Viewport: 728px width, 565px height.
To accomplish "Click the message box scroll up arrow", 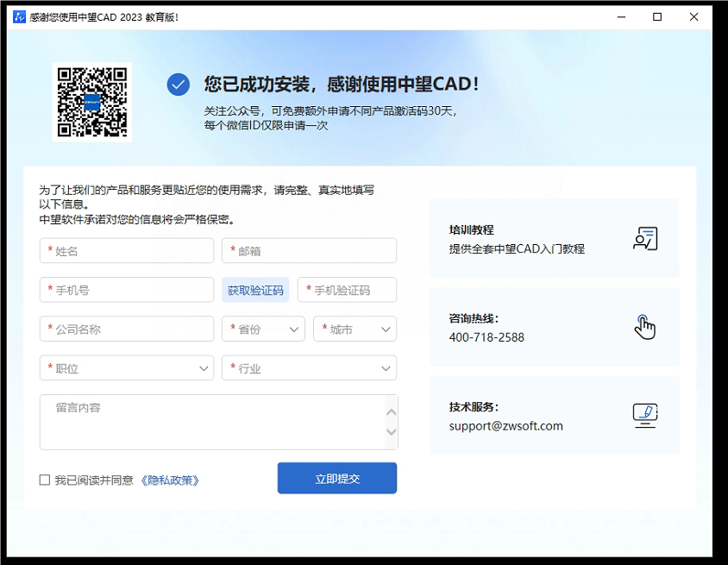I will [x=392, y=411].
